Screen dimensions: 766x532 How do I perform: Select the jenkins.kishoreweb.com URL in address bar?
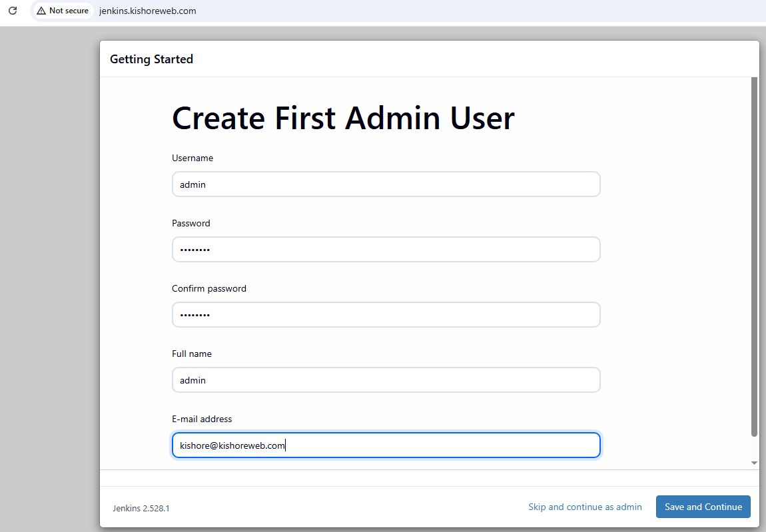(x=147, y=11)
